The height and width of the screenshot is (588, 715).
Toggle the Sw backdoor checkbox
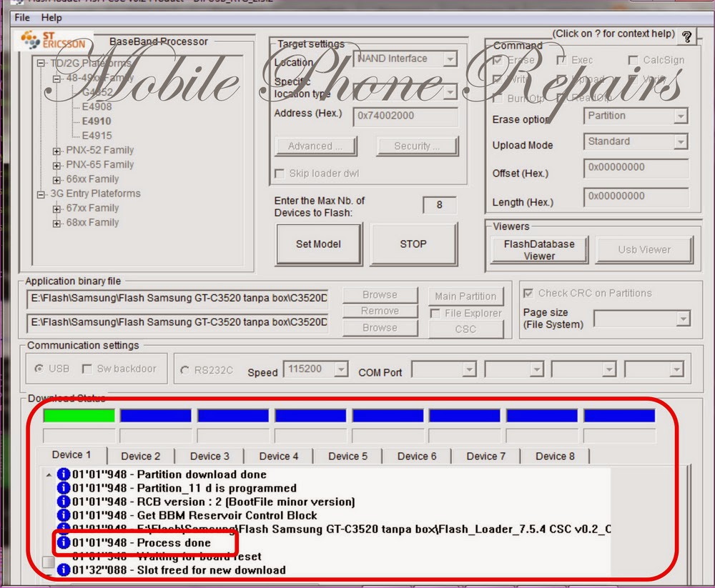tap(87, 369)
